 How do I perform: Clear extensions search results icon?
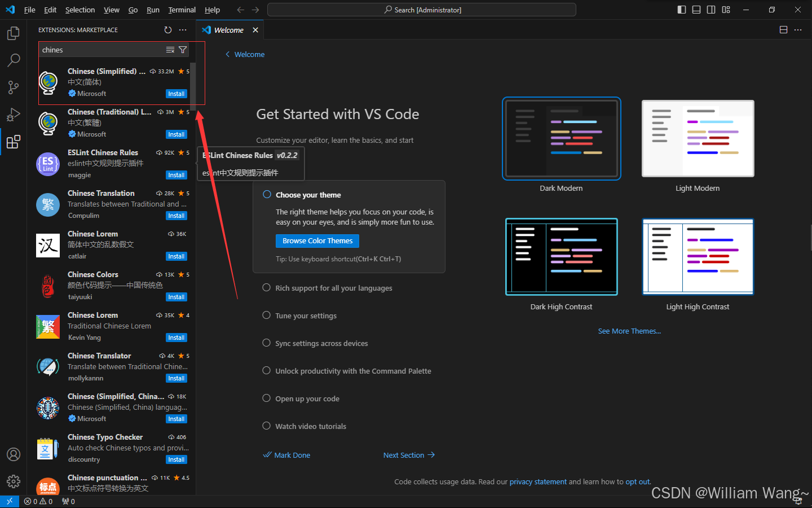[170, 50]
